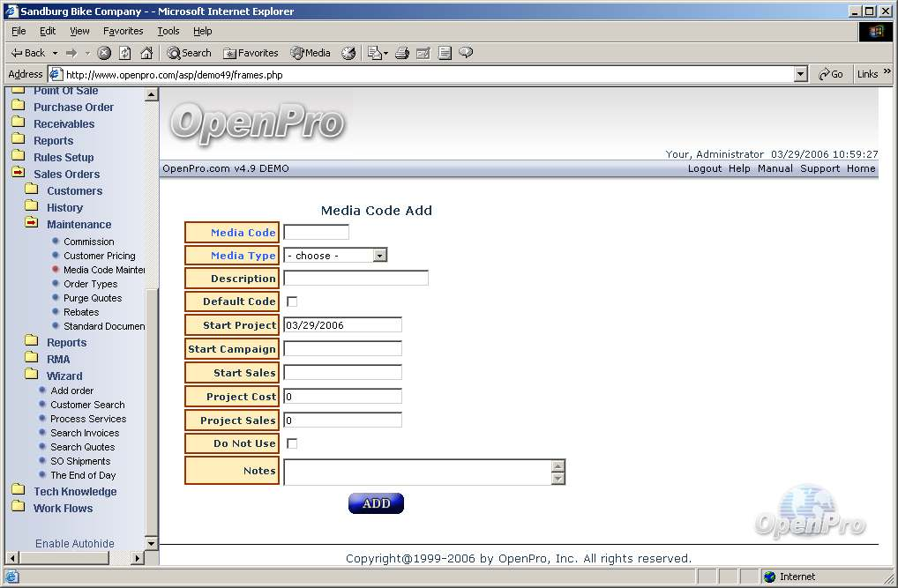Click the Tech Knowledge folder icon
898x588 pixels.
pos(18,491)
